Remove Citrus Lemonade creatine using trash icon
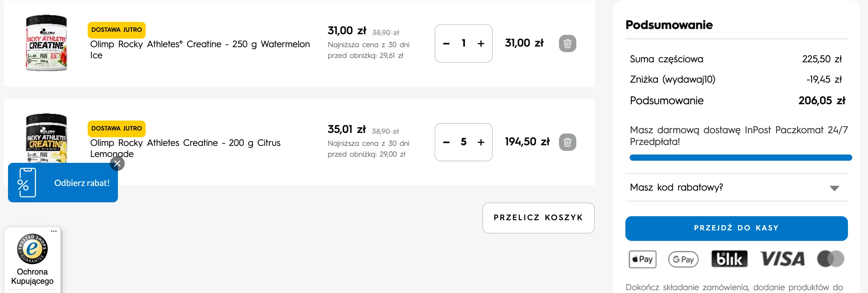Screen dimensions: 868x293 click(x=567, y=142)
